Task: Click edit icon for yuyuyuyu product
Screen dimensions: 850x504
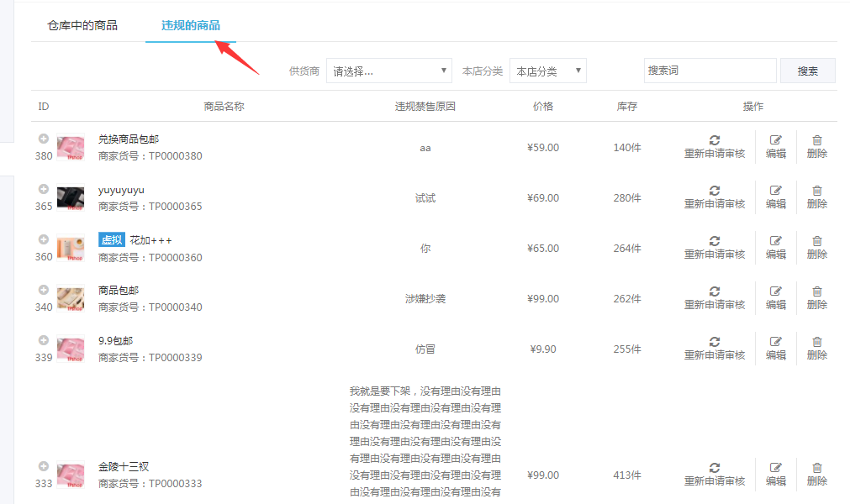Action: click(x=775, y=191)
